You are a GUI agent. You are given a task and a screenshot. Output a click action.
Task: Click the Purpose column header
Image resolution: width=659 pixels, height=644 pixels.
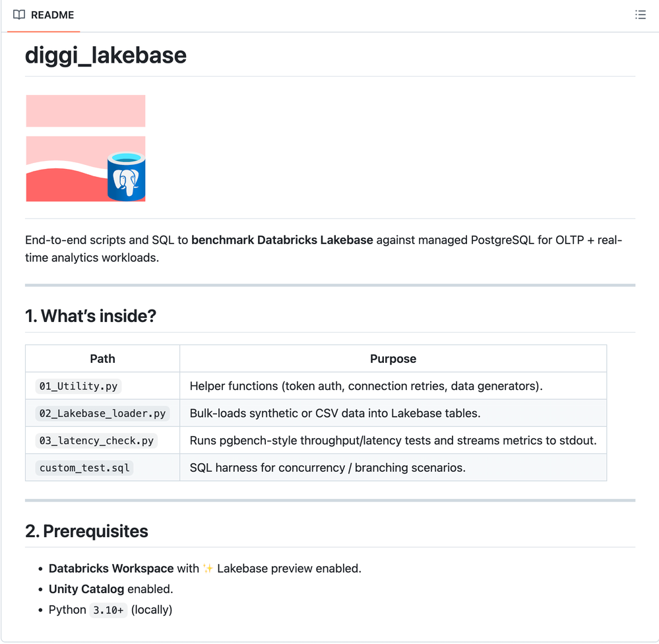click(392, 359)
